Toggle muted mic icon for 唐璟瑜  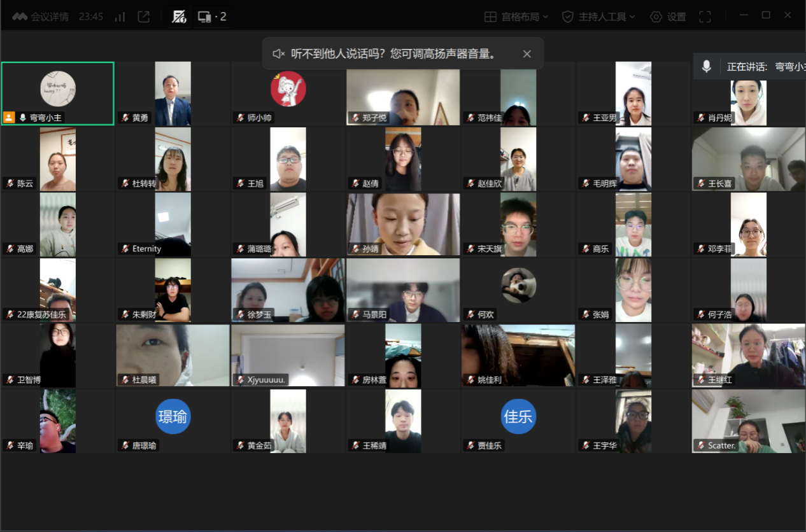pos(125,445)
